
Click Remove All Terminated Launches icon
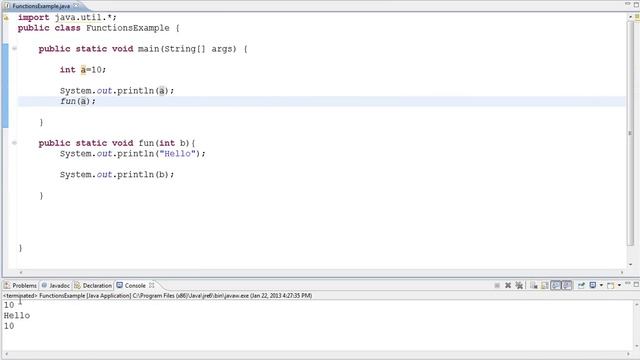coord(519,285)
